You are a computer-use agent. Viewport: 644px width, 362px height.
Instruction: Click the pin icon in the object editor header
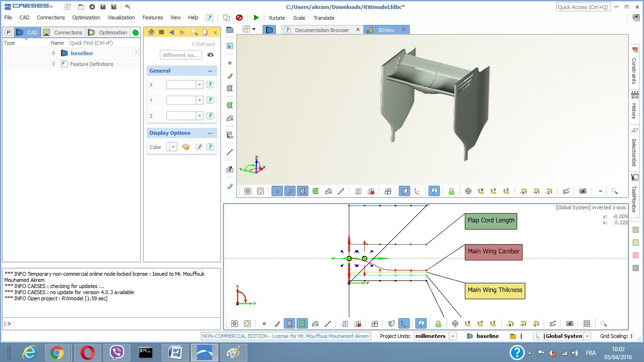pyautogui.click(x=151, y=33)
